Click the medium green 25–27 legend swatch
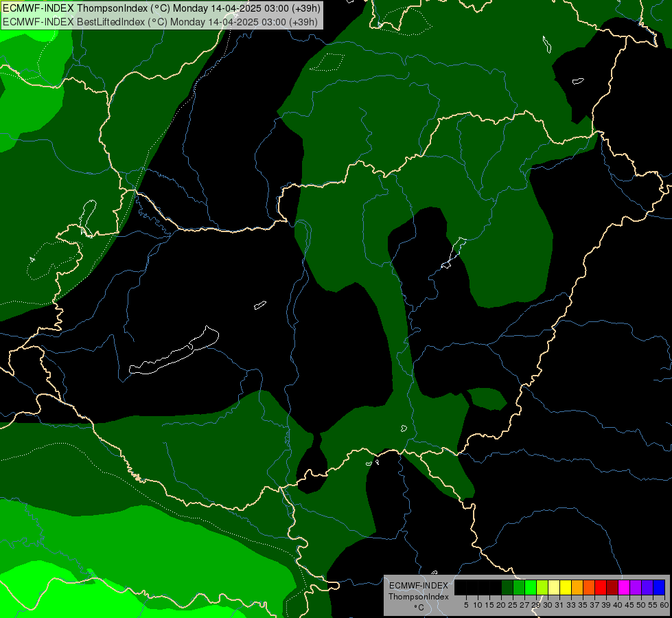Viewport: 672px width, 618px height. click(519, 587)
